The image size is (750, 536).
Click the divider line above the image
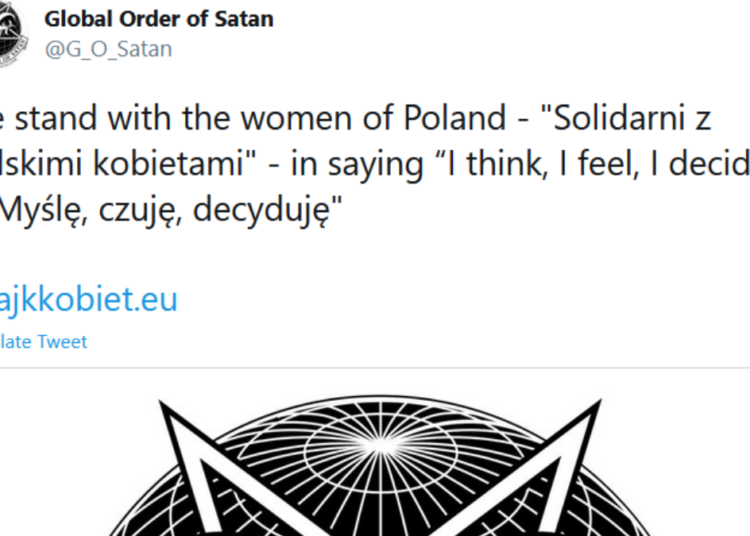(x=375, y=367)
